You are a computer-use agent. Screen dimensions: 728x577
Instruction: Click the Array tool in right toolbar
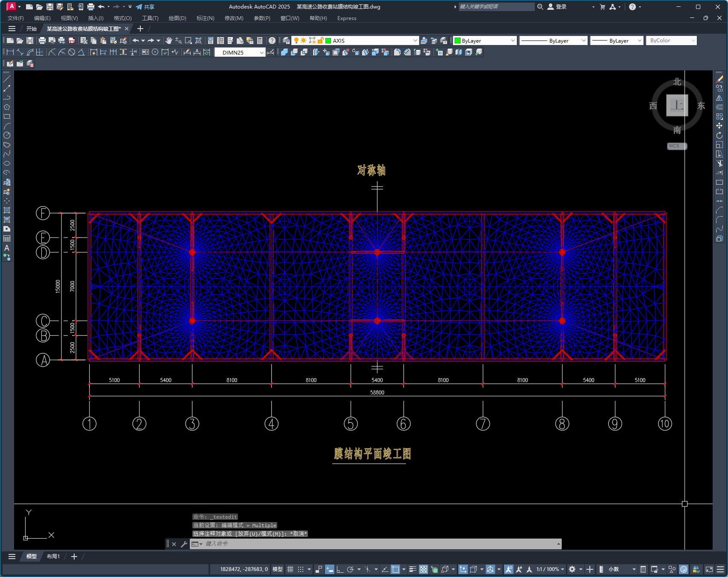coord(719,116)
